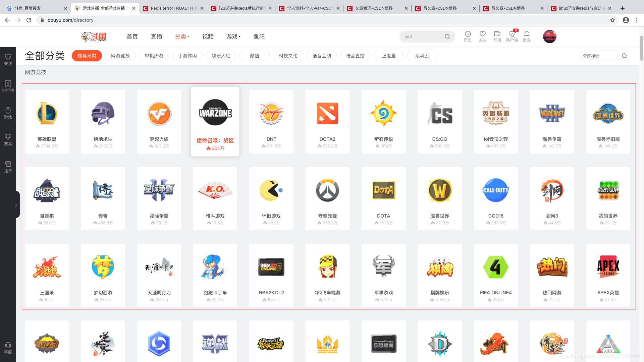Image resolution: width=644 pixels, height=362 pixels.
Task: Open 绝地求生 game category
Action: point(103,122)
